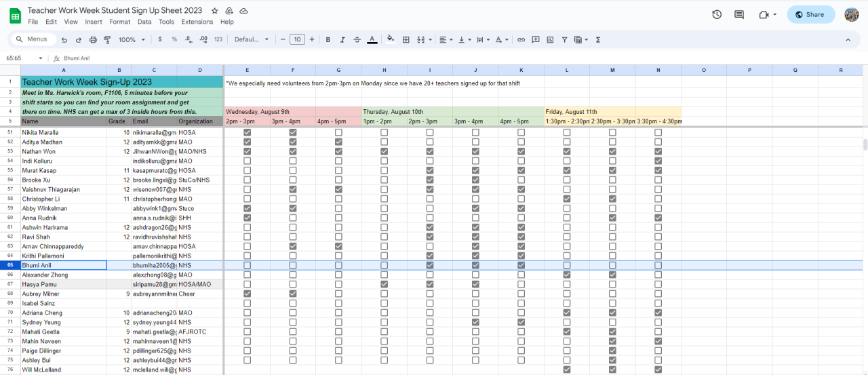Open the Extensions menu
This screenshot has width=868, height=375.
(x=197, y=22)
